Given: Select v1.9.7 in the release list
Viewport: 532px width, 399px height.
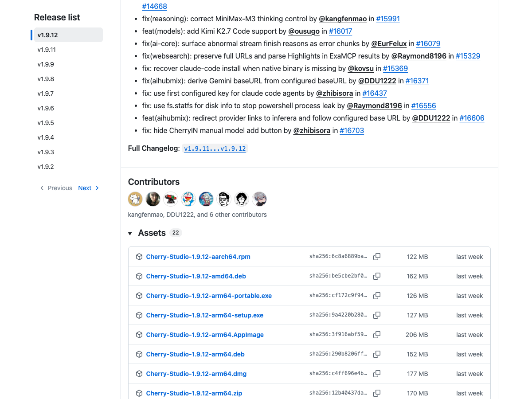Looking at the screenshot, I should click(x=68, y=94).
